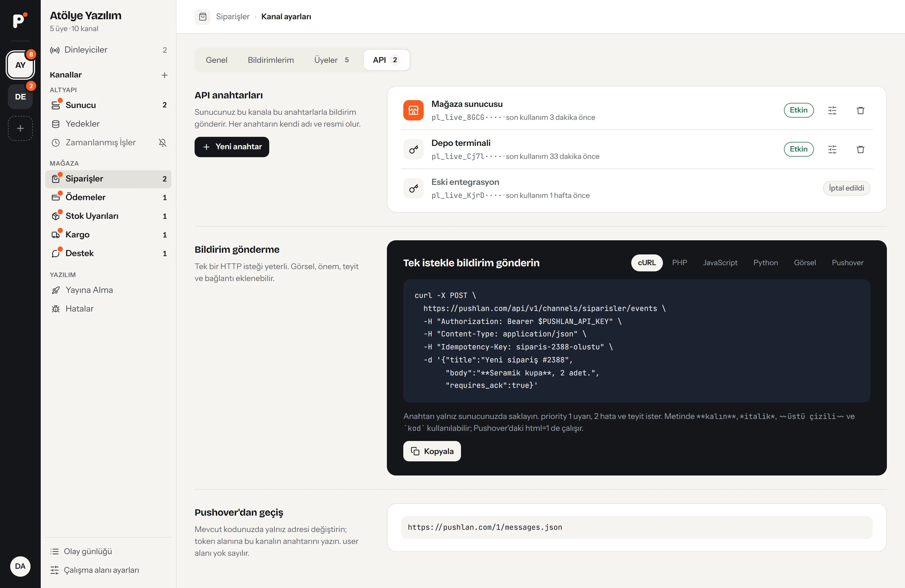This screenshot has height=588, width=905.
Task: Open Çalışma alanı ayarları
Action: coord(108,570)
